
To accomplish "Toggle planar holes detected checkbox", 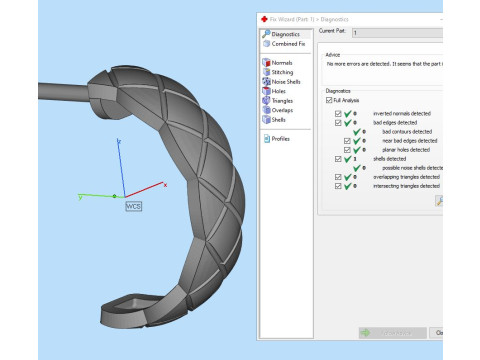I will [x=347, y=150].
